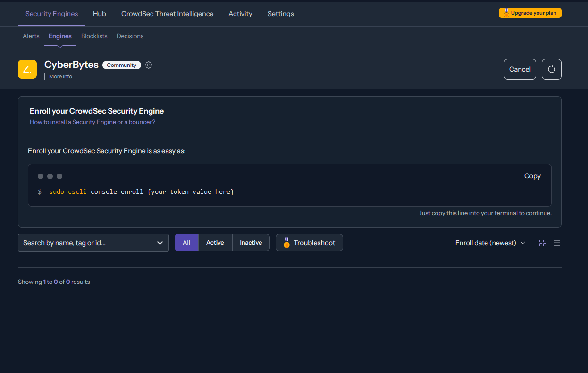
Task: Click the Cancel button
Action: pyautogui.click(x=520, y=69)
